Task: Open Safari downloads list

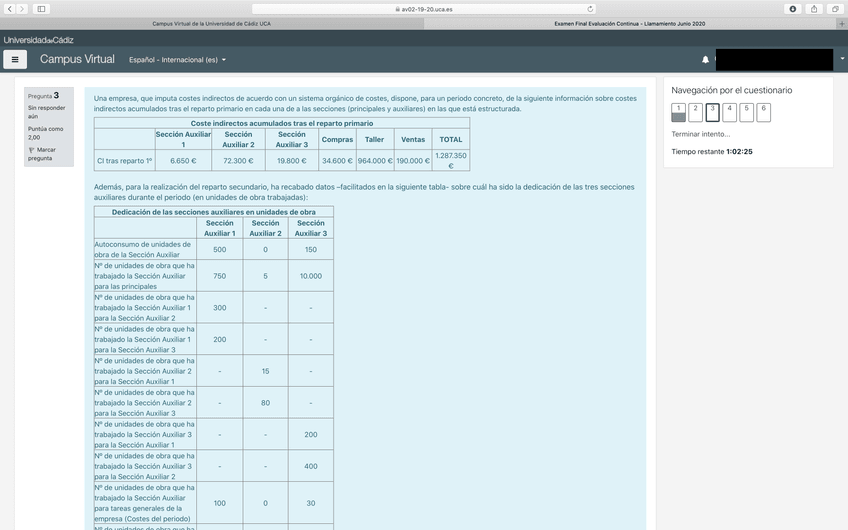Action: click(793, 9)
